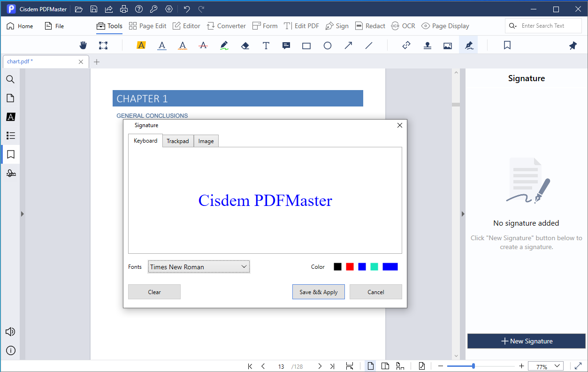Open the Converter tab
This screenshot has width=588, height=372.
(x=226, y=26)
